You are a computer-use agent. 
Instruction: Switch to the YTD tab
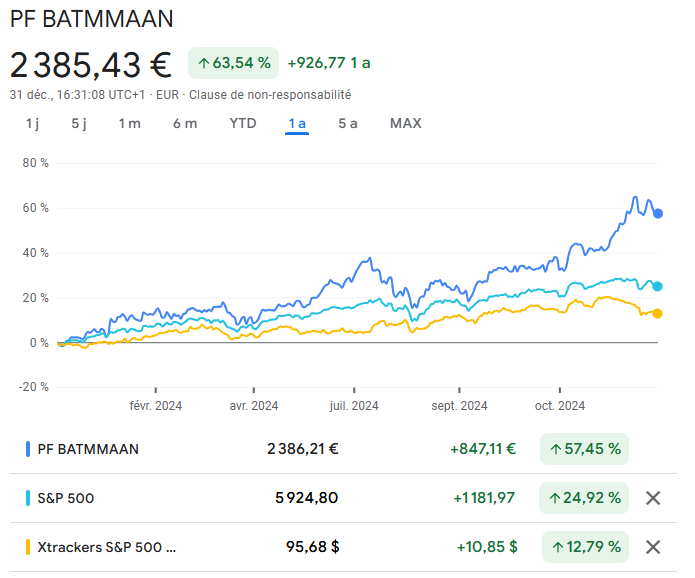click(243, 123)
